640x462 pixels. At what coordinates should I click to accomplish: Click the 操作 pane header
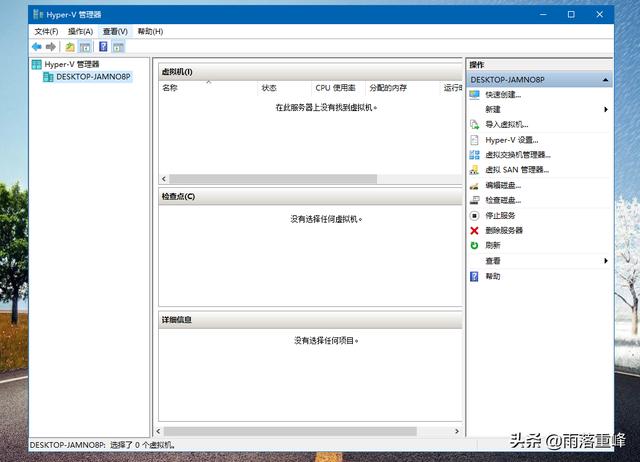(x=539, y=65)
